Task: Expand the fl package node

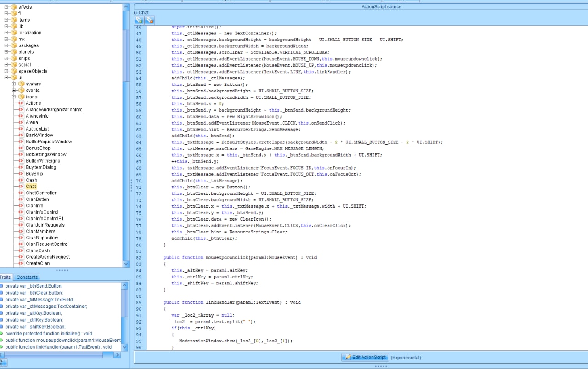Action: (x=6, y=13)
